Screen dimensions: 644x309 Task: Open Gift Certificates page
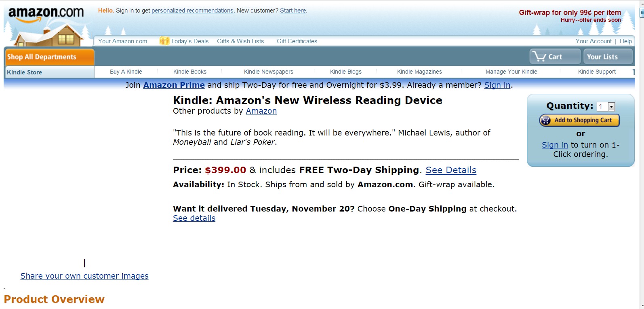297,41
